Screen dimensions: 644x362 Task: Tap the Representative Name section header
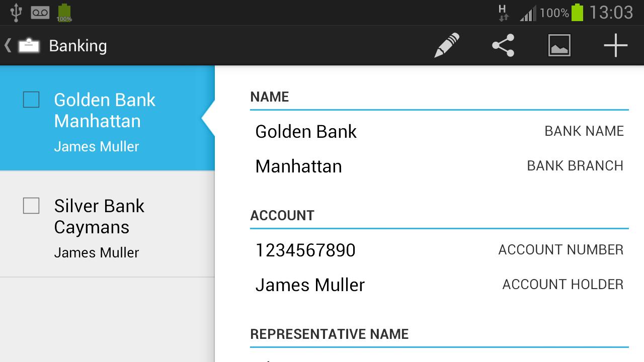(x=329, y=334)
